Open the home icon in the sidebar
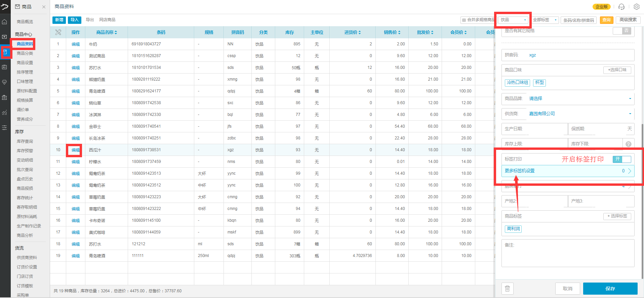The height and width of the screenshot is (298, 644). pos(4,22)
